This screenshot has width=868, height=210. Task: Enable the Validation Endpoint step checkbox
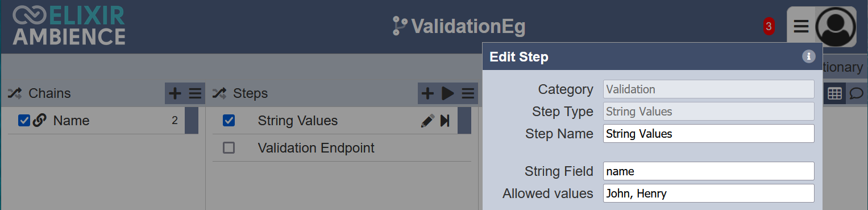(x=229, y=148)
